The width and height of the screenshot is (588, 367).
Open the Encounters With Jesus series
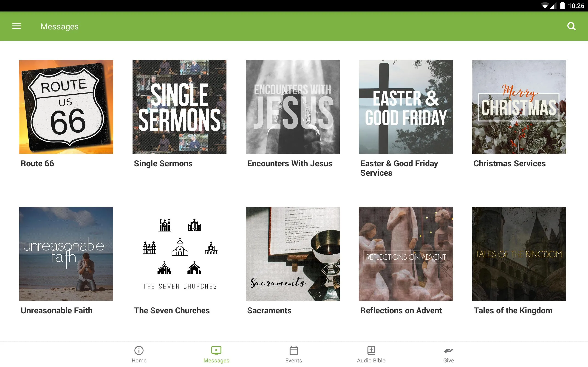294,107
